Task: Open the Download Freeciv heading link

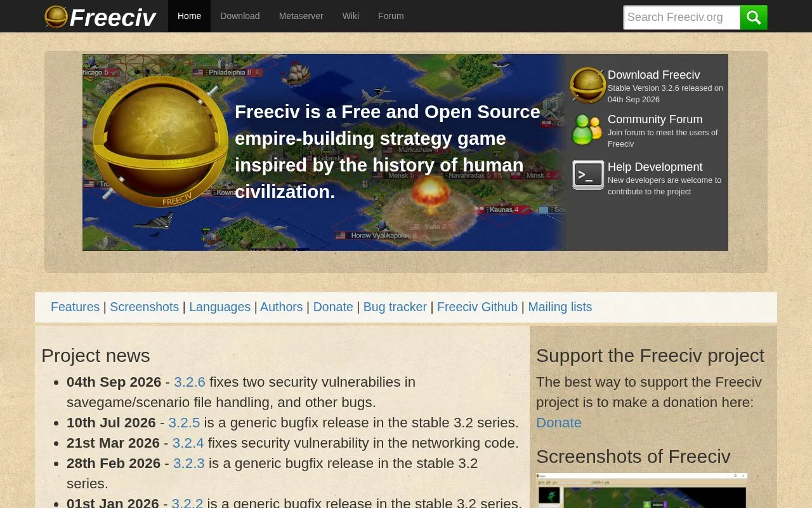Action: tap(654, 75)
